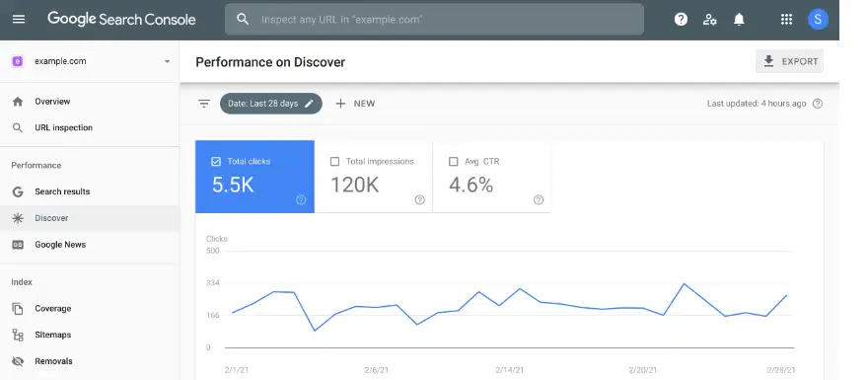Click the 2/14/21 axis date label
Image resolution: width=868 pixels, height=380 pixels.
pos(508,370)
